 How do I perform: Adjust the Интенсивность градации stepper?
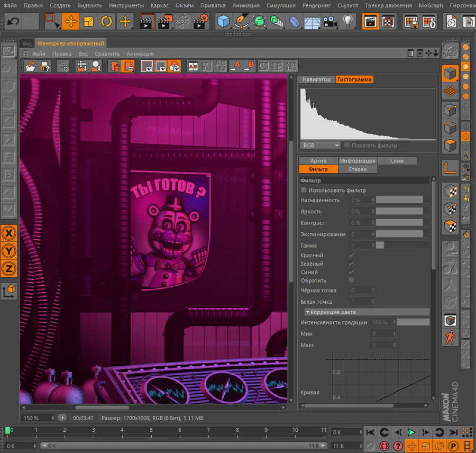point(395,322)
